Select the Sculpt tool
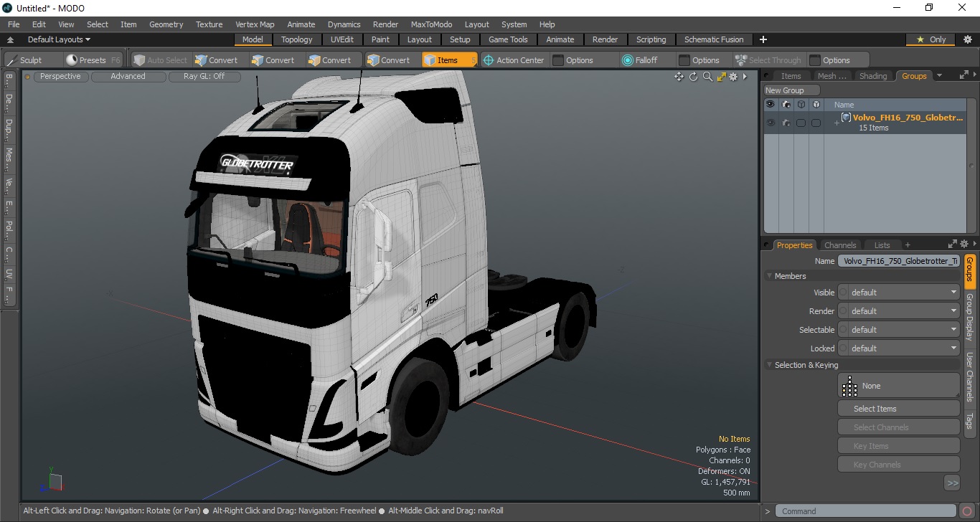This screenshot has height=522, width=980. tap(24, 60)
